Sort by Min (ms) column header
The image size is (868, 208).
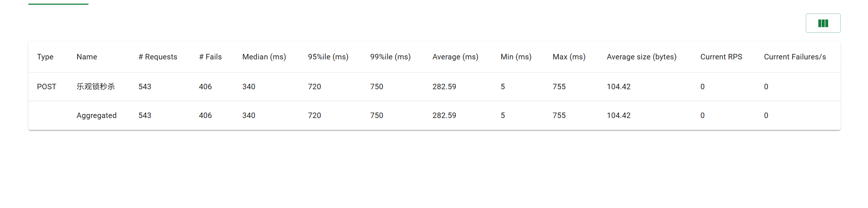point(516,57)
